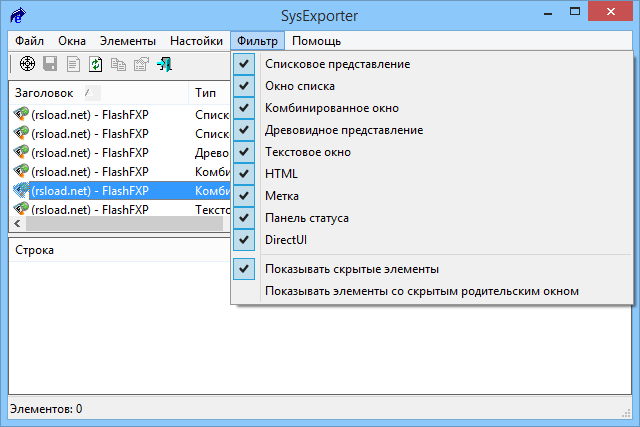Expand the Настройки menu

click(196, 41)
